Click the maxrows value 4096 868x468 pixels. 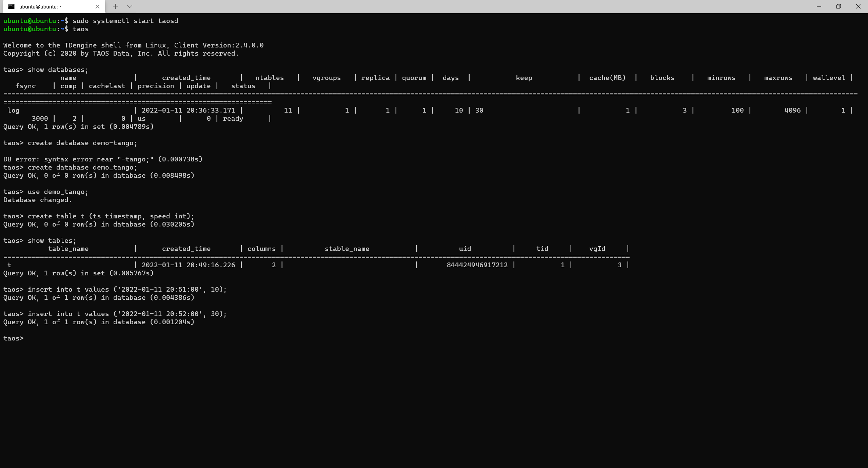(792, 110)
